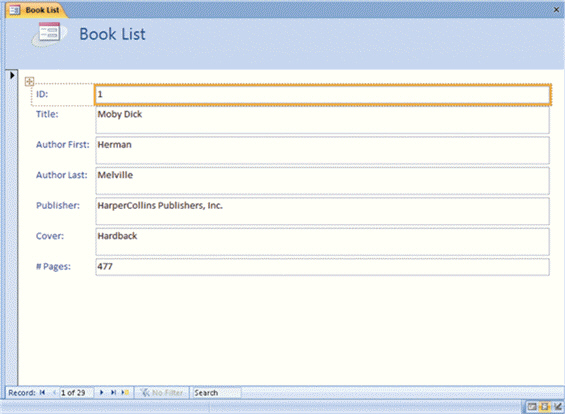Click the Publisher field HarperCollins
The width and height of the screenshot is (565, 414).
tap(322, 211)
